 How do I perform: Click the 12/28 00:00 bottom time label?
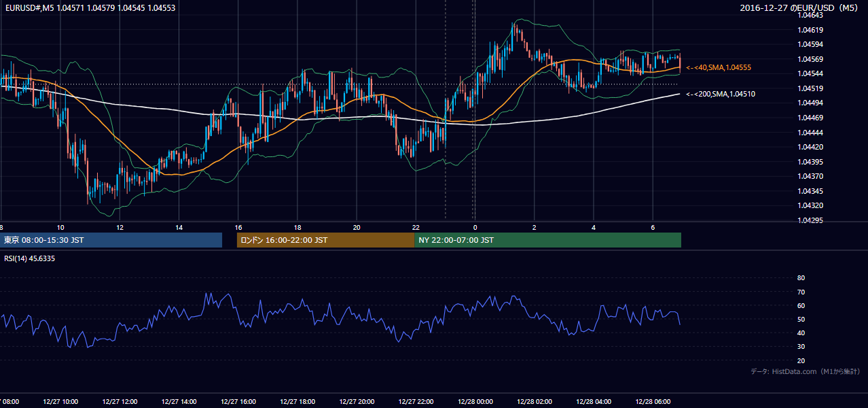tap(475, 402)
